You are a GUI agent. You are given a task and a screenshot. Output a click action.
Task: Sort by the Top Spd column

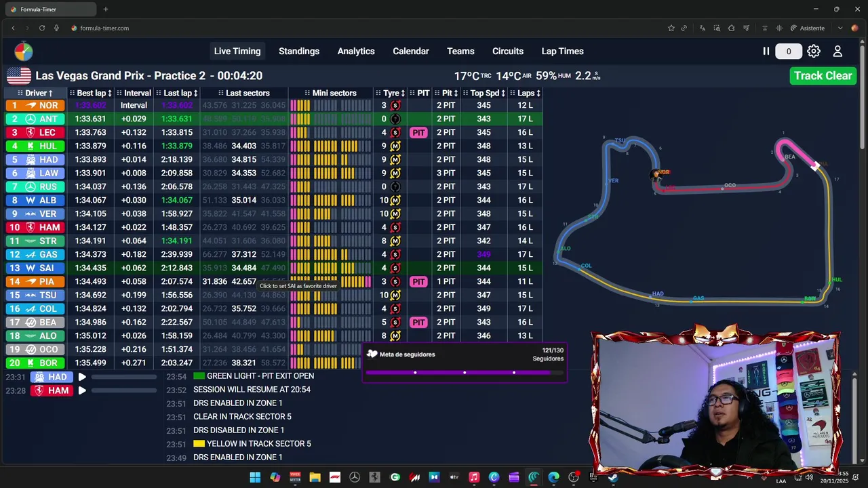485,93
